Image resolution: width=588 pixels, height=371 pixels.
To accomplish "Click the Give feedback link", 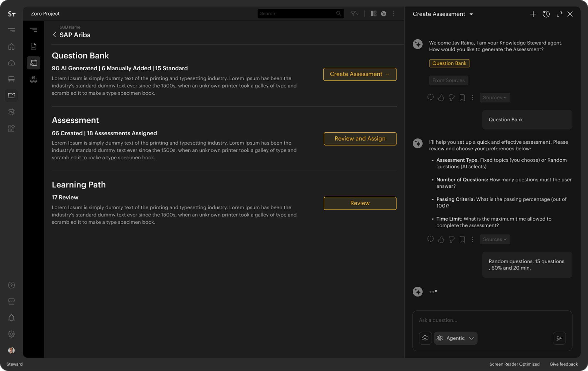I will (564, 364).
